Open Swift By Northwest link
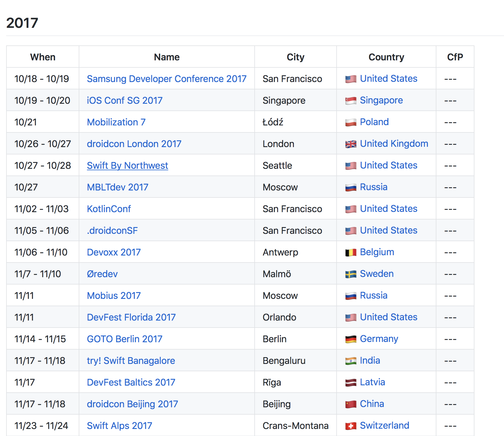Image resolution: width=504 pixels, height=436 pixels. pos(127,165)
